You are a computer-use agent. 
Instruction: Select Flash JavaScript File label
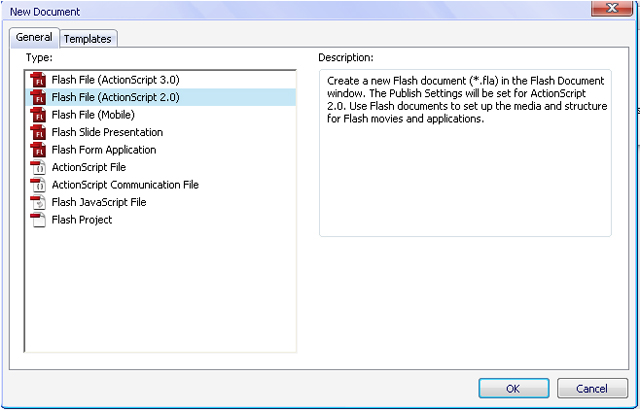99,202
